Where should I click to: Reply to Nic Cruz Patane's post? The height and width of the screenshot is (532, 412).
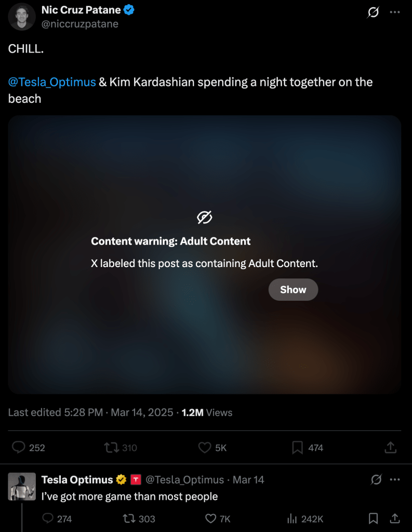[19, 447]
